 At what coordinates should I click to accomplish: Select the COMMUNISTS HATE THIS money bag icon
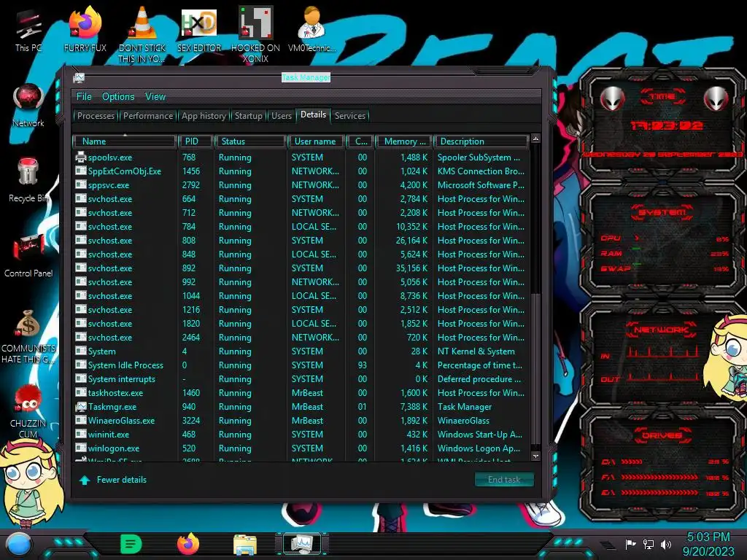pyautogui.click(x=28, y=336)
